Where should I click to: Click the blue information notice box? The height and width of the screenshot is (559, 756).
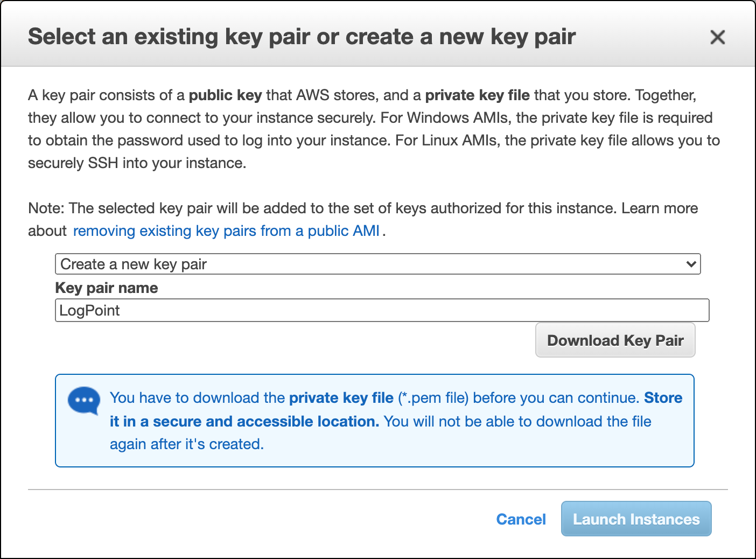pos(374,420)
